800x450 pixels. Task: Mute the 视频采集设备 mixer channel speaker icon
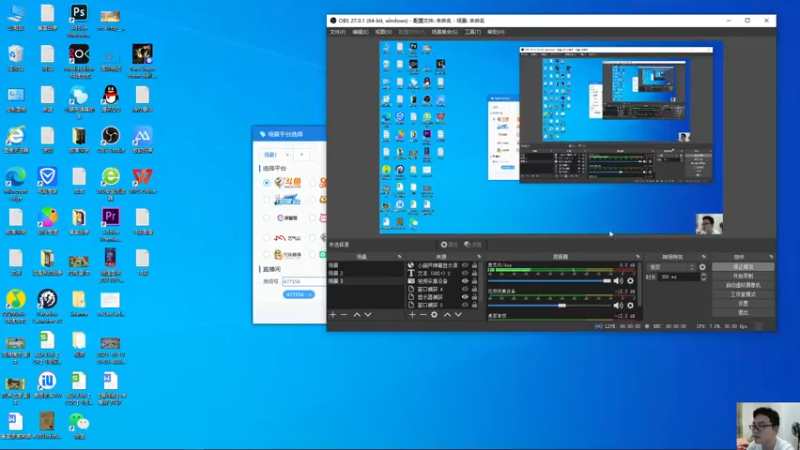(618, 305)
